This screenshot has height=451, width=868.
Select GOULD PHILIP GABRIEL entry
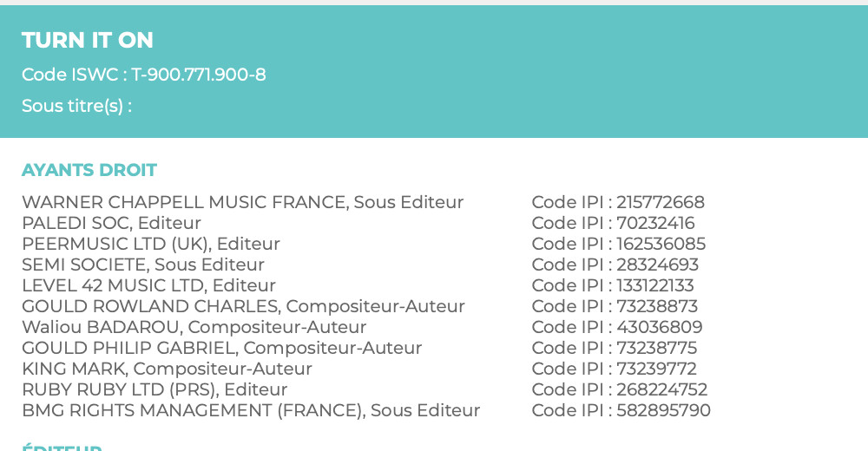(x=221, y=348)
